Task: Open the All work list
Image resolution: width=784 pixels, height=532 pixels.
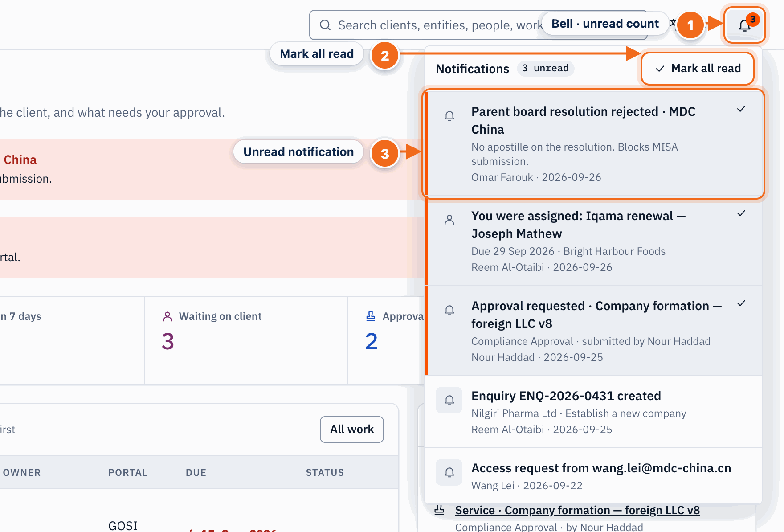Action: [352, 430]
